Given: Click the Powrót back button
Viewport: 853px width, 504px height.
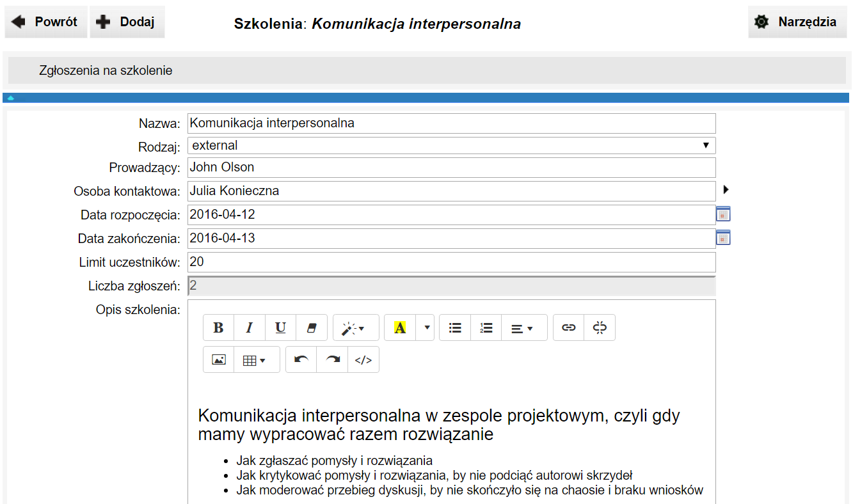Looking at the screenshot, I should pos(46,22).
